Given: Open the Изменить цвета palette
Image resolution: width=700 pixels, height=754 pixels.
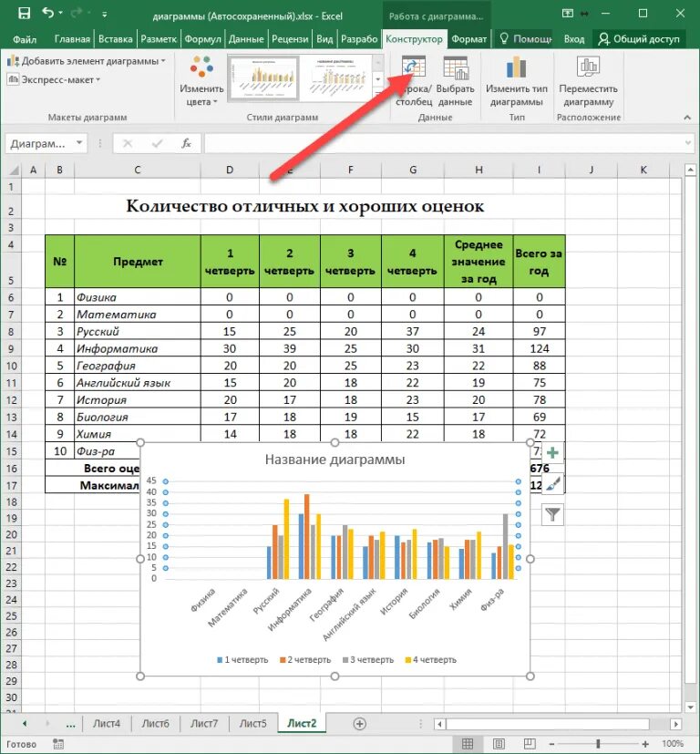Looking at the screenshot, I should pos(201,80).
